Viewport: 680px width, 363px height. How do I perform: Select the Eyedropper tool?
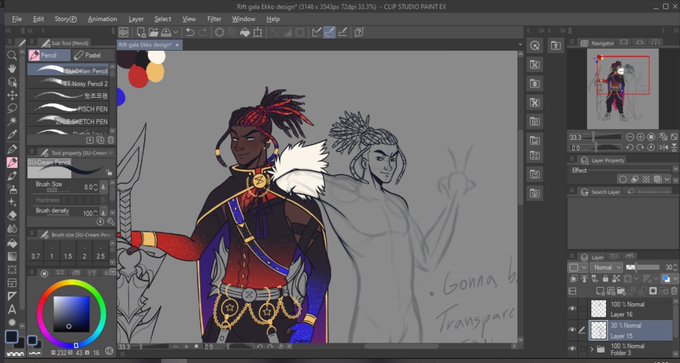[12, 135]
